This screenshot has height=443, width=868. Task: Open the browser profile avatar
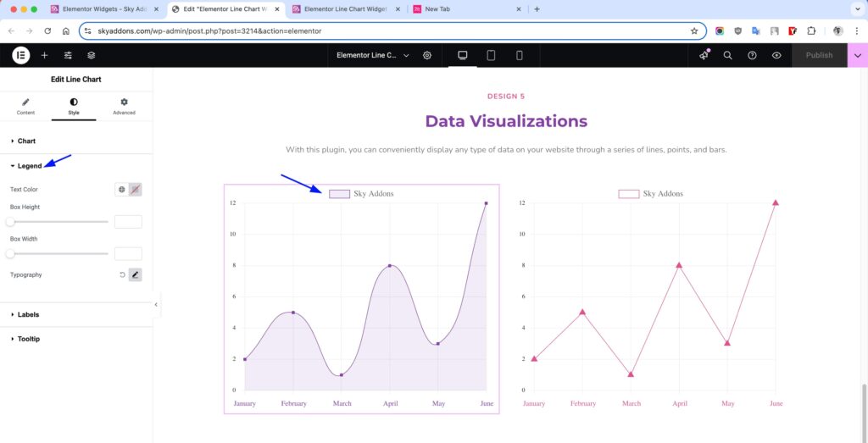838,31
